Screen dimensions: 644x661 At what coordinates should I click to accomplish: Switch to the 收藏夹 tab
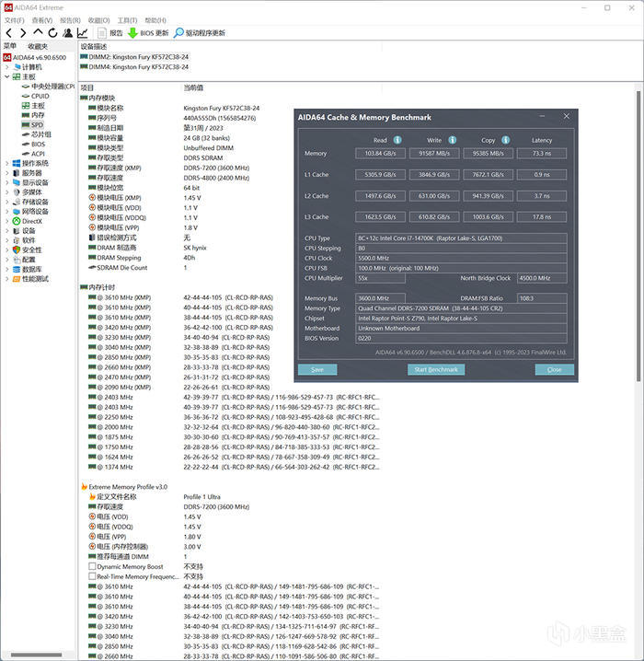[x=38, y=46]
